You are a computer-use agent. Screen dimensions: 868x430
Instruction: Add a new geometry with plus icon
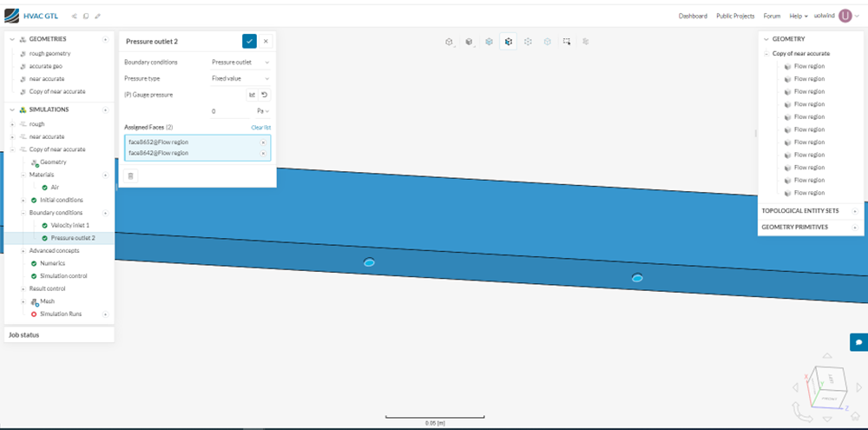[105, 39]
